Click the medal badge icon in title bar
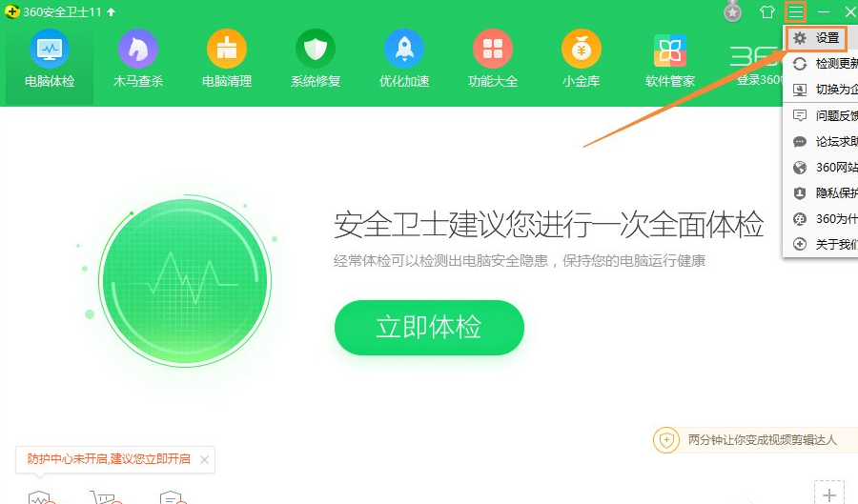 (x=732, y=10)
